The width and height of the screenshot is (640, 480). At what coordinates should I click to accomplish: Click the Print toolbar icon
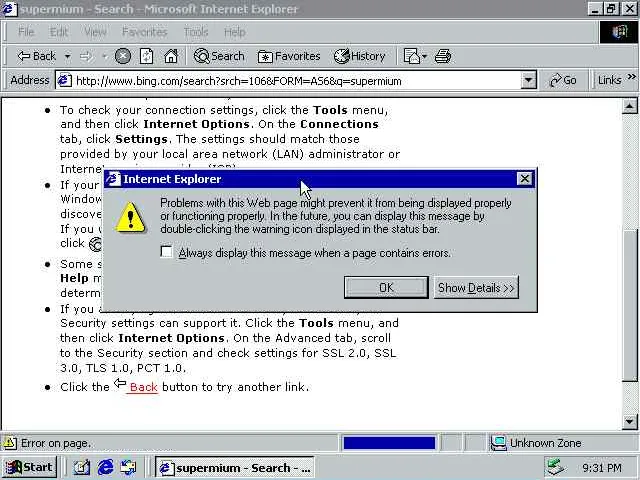coord(443,56)
